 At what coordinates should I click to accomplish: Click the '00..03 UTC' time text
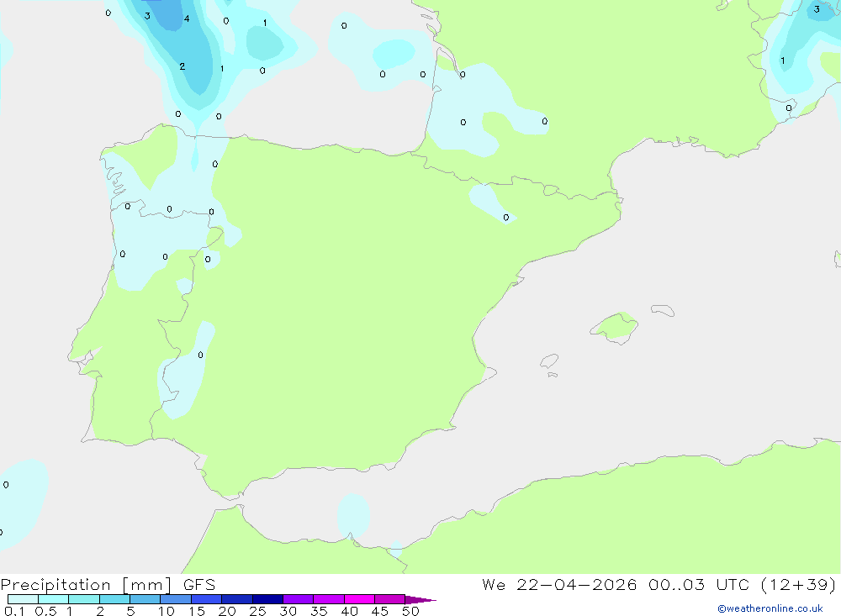pos(699,584)
